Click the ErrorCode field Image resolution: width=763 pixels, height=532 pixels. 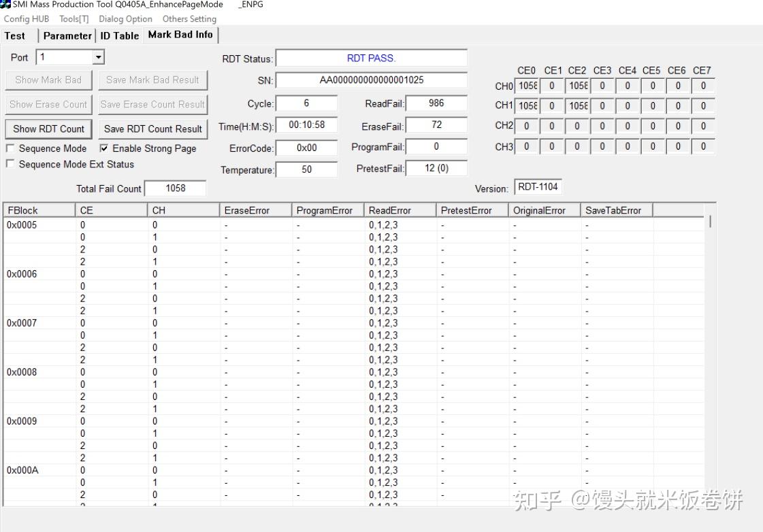[x=306, y=148]
